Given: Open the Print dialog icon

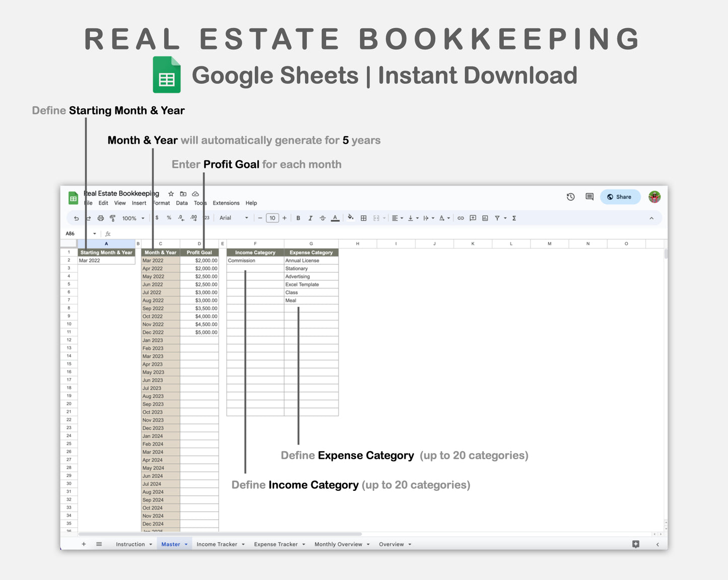Looking at the screenshot, I should [100, 217].
